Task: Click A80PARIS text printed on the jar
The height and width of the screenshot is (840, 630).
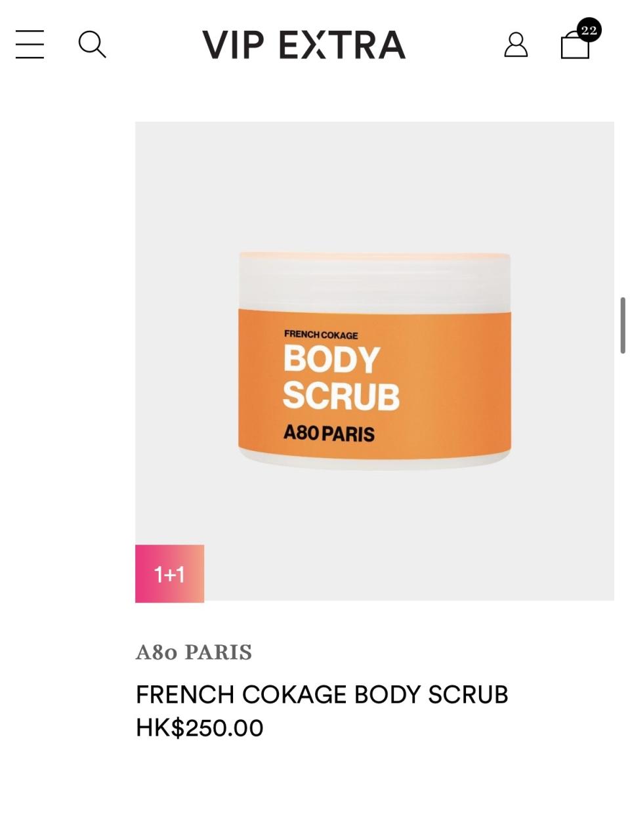Action: [329, 434]
